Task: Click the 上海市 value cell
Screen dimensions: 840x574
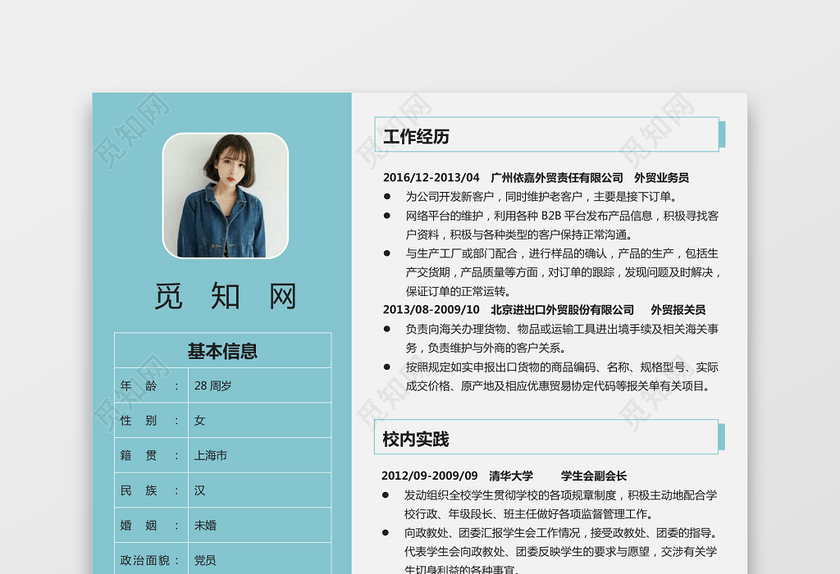Action: (260, 455)
